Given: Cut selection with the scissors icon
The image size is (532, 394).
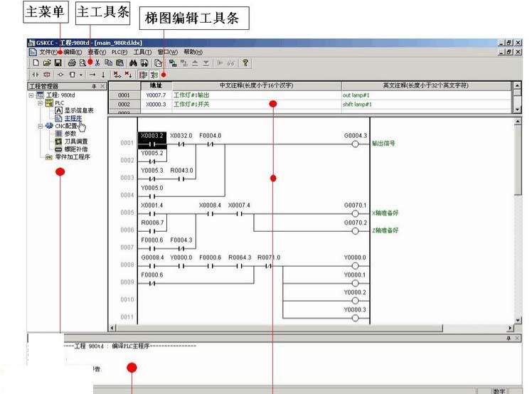Looking at the screenshot, I should (97, 63).
